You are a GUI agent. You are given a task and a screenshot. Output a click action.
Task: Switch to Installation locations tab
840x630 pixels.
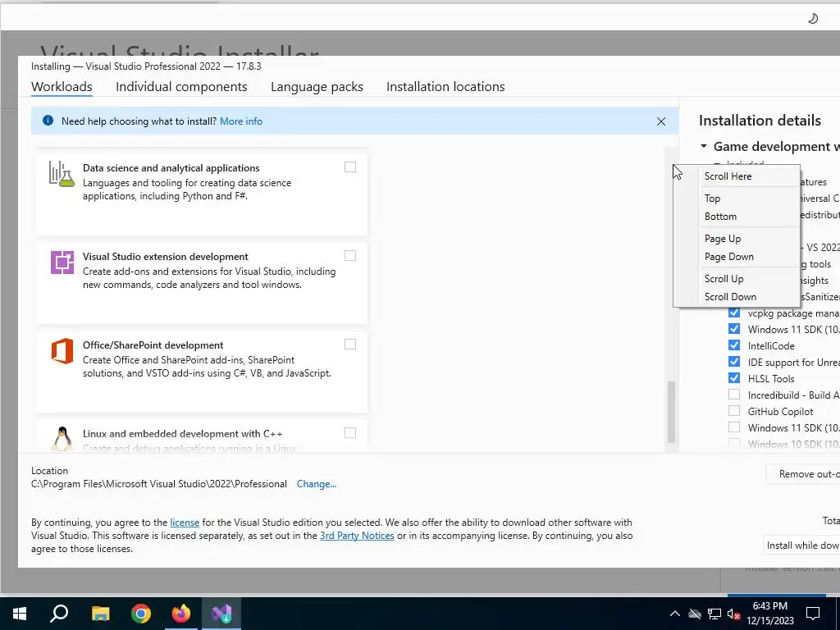click(x=445, y=87)
